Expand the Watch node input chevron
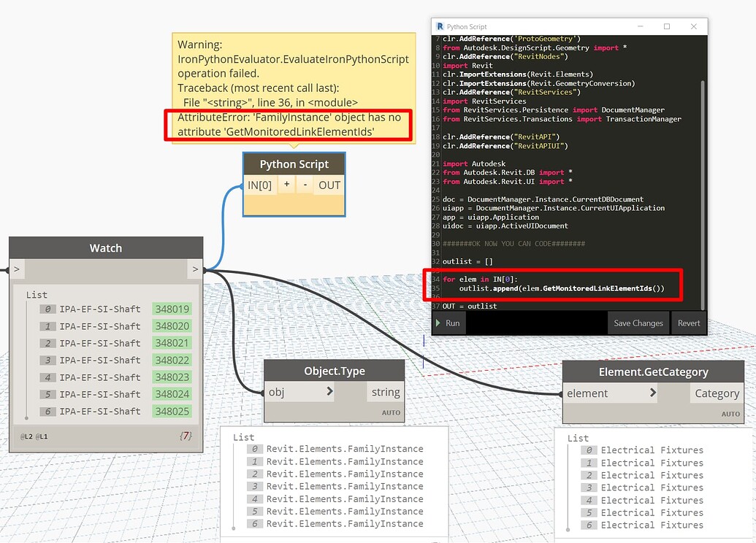The image size is (756, 543). [x=17, y=269]
